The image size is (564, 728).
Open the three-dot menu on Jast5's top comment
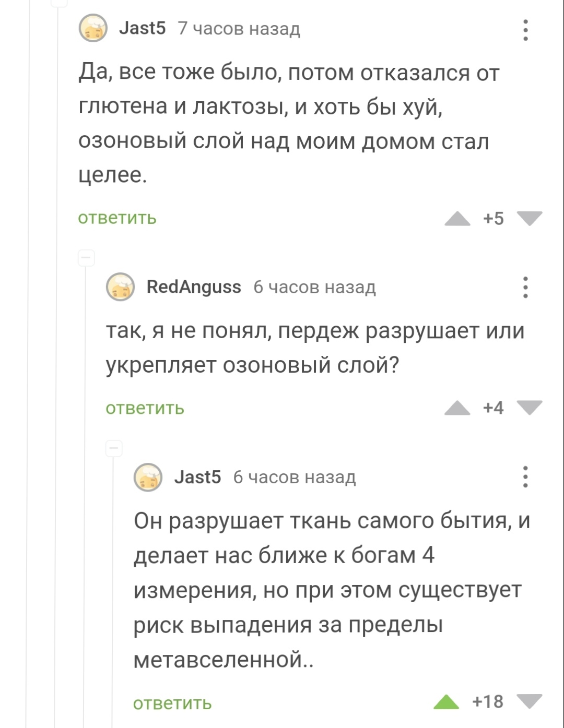point(525,30)
